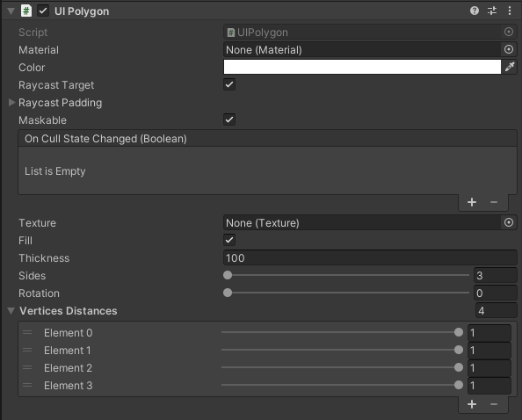Open UI Polygon component help reference
The width and height of the screenshot is (522, 420).
tap(475, 11)
